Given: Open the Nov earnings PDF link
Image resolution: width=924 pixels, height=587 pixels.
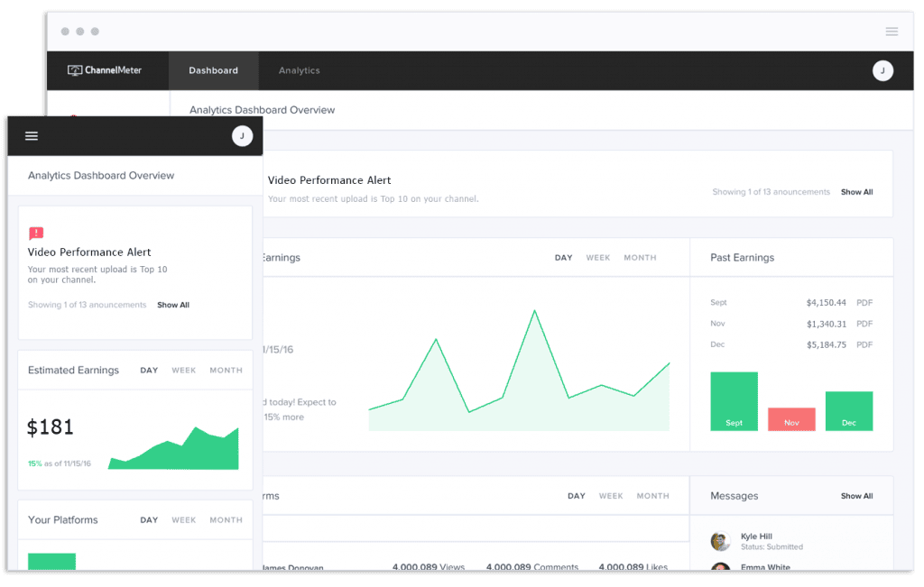Looking at the screenshot, I should click(864, 324).
